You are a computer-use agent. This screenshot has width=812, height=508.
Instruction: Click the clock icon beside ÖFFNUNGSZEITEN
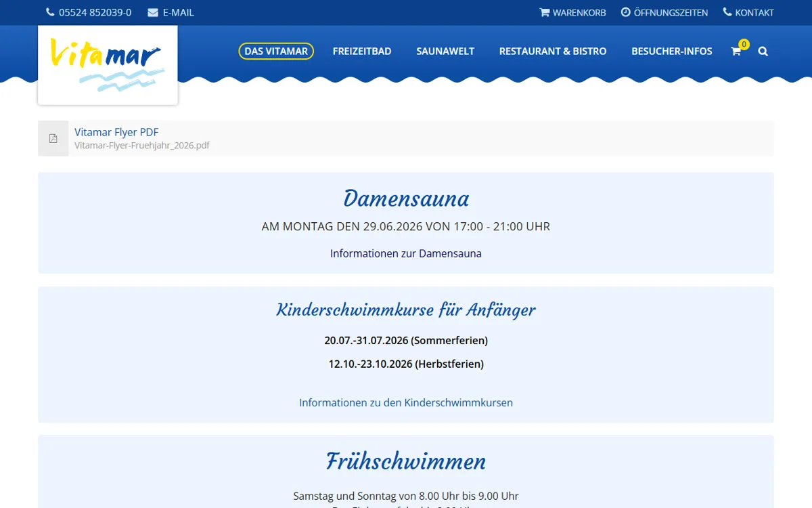point(626,12)
